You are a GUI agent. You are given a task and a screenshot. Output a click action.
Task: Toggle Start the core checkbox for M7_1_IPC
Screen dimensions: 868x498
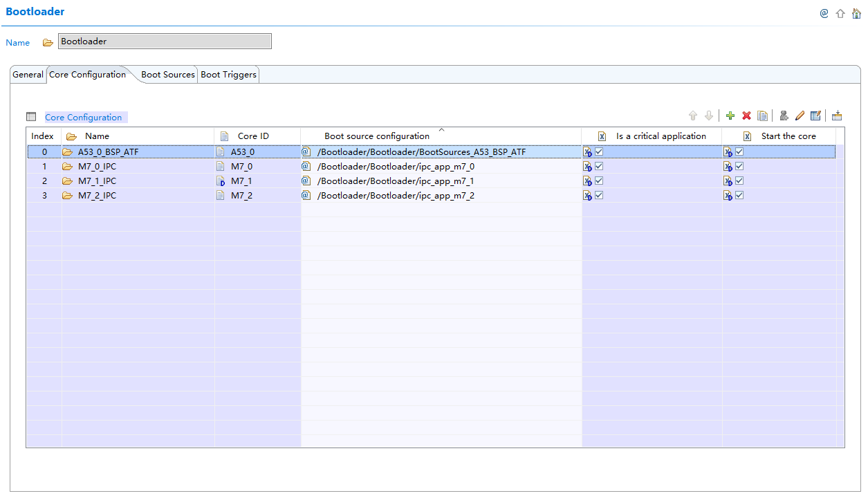pos(739,181)
